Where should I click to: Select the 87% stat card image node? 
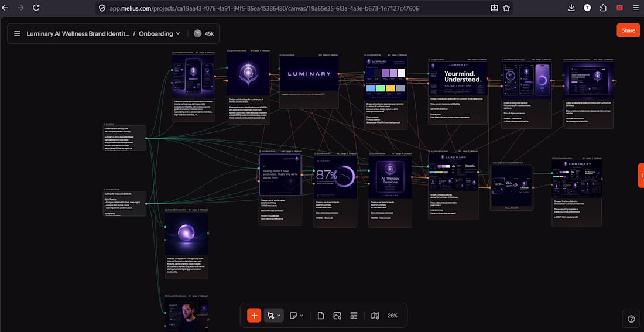(335, 177)
